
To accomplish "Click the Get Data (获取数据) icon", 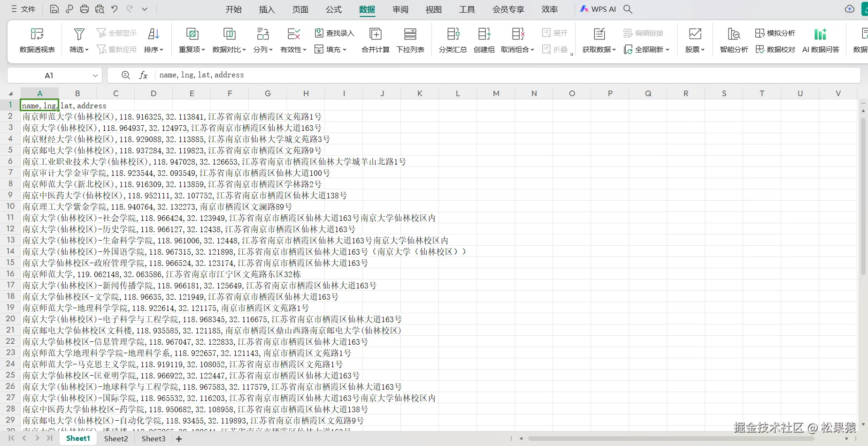I will (x=599, y=34).
